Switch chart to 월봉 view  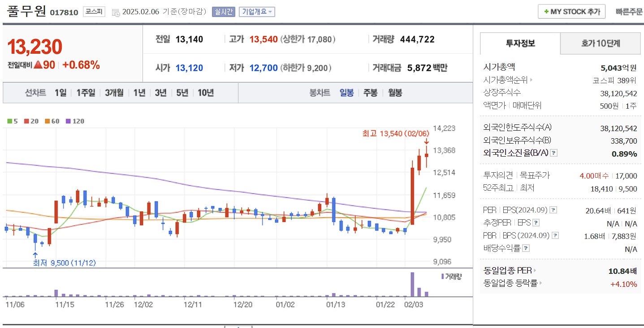(x=394, y=92)
